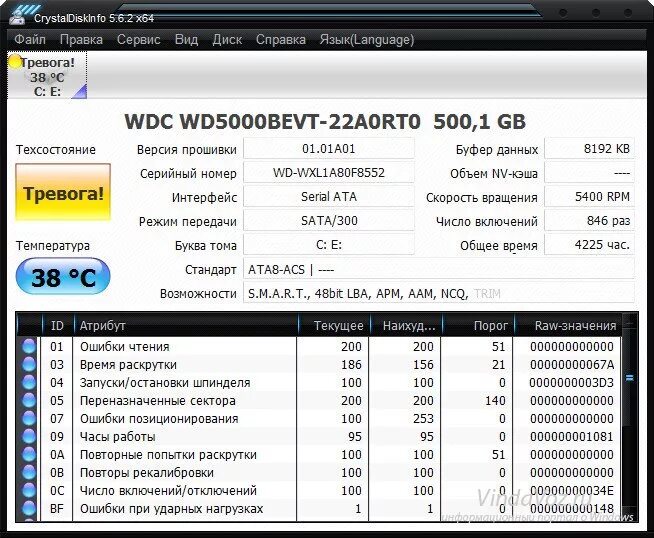Image resolution: width=654 pixels, height=538 pixels.
Task: Click the yellow status circle on disk tab
Action: pos(15,62)
